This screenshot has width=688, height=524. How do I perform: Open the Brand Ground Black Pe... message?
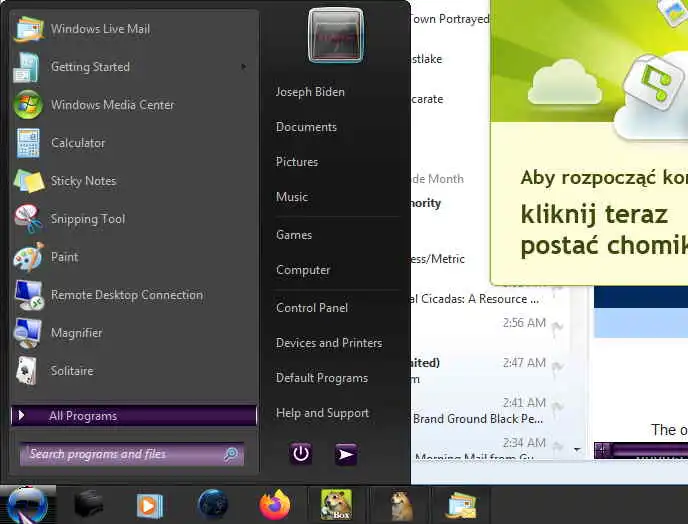pos(478,419)
